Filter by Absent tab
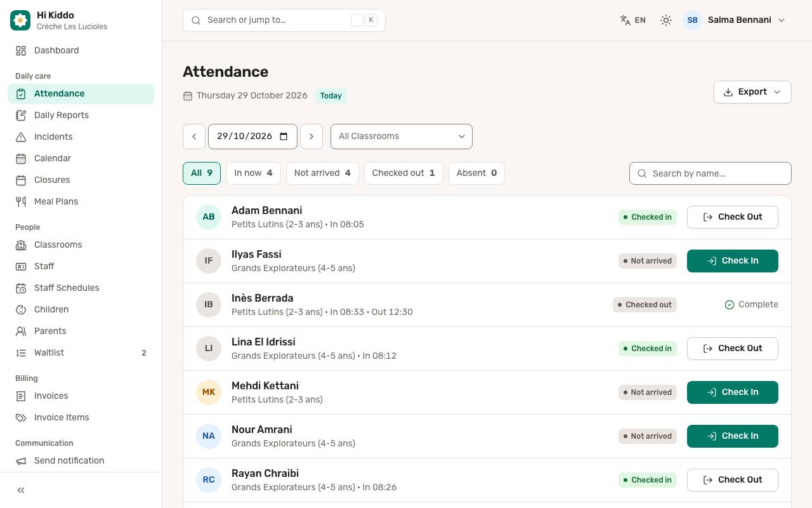Image resolution: width=812 pixels, height=508 pixels. (x=476, y=173)
